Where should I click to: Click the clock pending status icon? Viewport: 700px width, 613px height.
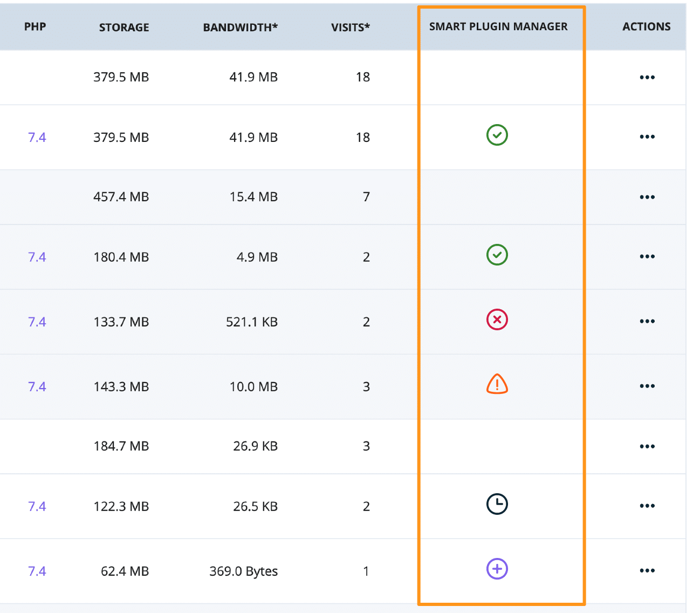pos(497,504)
